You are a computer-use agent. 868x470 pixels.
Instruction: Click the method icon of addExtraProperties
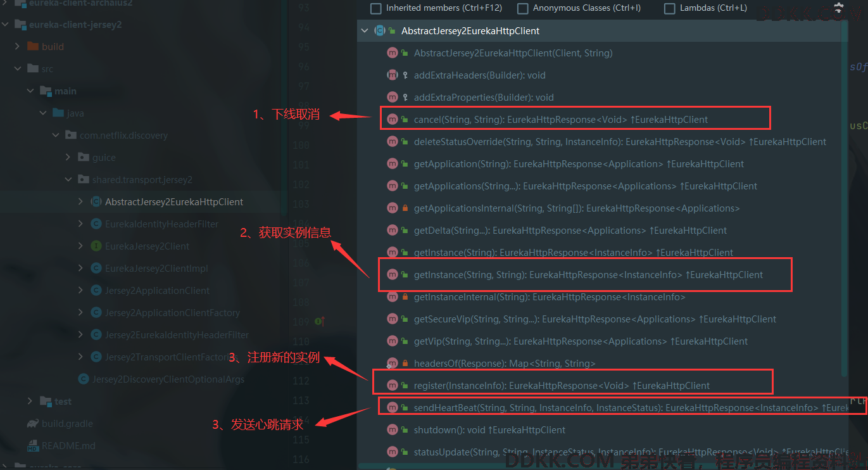(392, 98)
